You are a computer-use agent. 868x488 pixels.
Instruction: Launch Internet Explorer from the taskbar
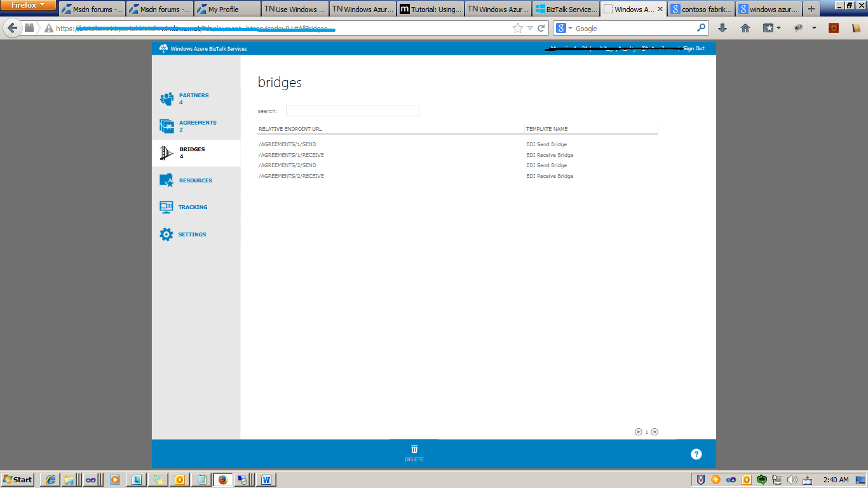pyautogui.click(x=51, y=480)
